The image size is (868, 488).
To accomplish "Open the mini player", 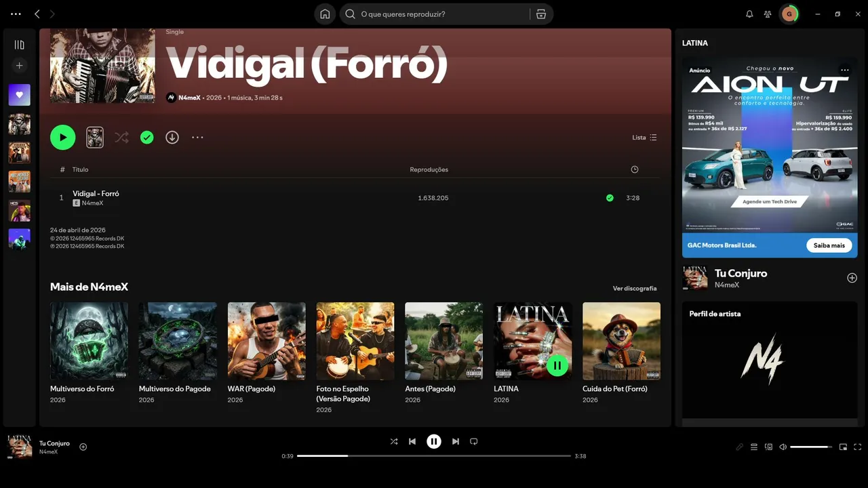I will coord(843,447).
